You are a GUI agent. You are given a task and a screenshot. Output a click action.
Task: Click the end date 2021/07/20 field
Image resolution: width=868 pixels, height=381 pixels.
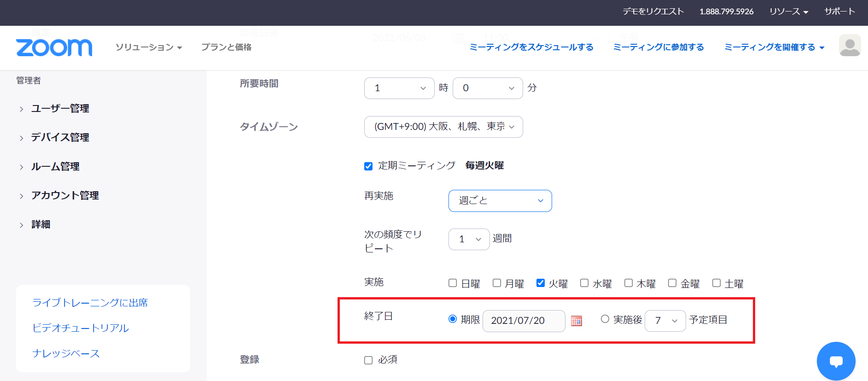pos(524,321)
